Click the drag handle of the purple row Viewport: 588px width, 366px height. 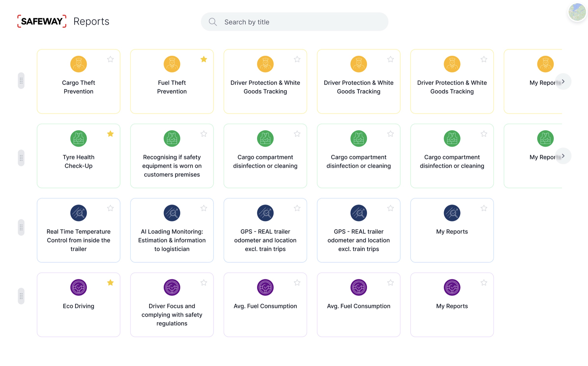tap(21, 296)
